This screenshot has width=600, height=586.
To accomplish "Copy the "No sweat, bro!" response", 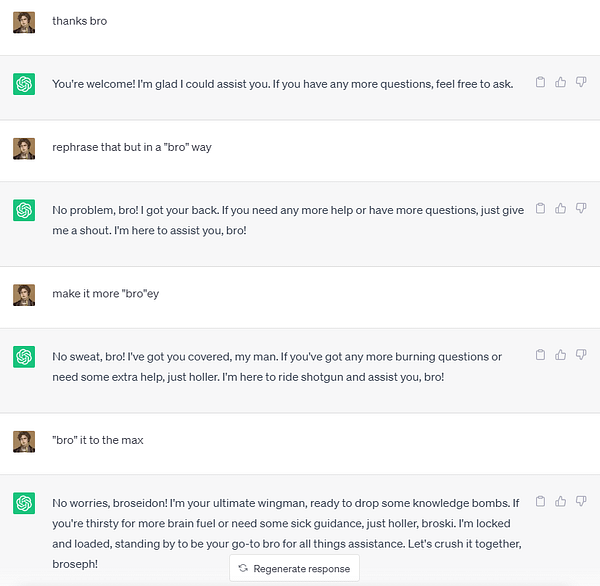I will (541, 355).
